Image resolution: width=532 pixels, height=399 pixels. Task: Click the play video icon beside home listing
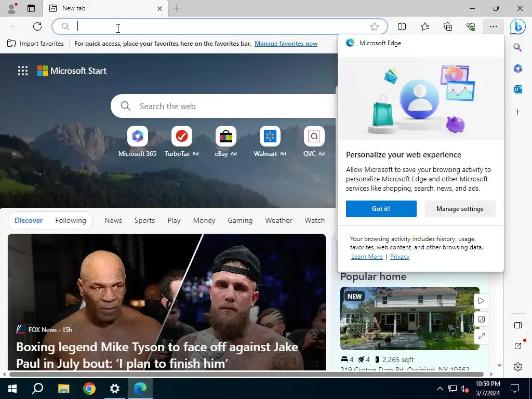pos(481,301)
